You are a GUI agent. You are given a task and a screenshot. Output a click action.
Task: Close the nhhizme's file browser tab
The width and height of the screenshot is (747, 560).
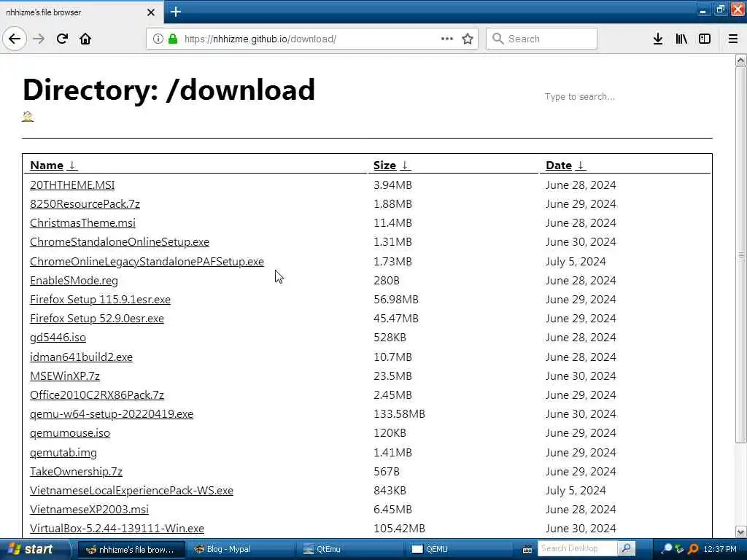tap(151, 12)
